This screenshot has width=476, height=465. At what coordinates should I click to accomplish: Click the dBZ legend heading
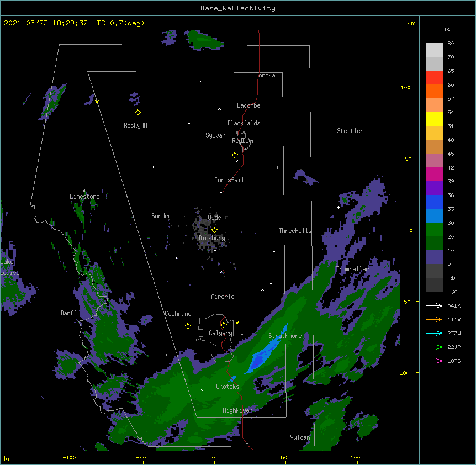click(x=447, y=30)
